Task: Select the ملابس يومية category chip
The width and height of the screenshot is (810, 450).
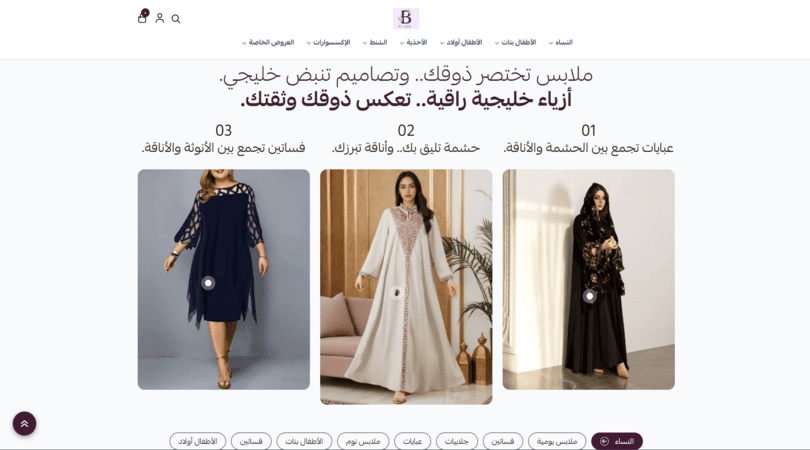Action: 557,441
